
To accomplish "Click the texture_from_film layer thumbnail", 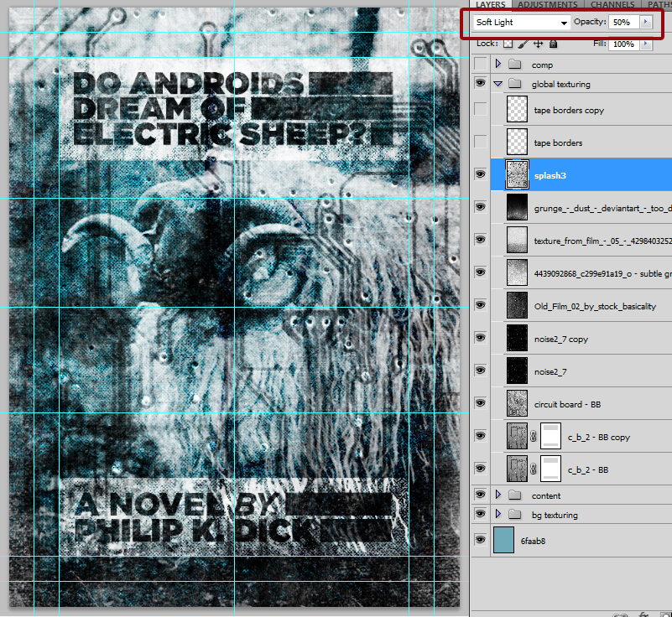I will (x=518, y=240).
